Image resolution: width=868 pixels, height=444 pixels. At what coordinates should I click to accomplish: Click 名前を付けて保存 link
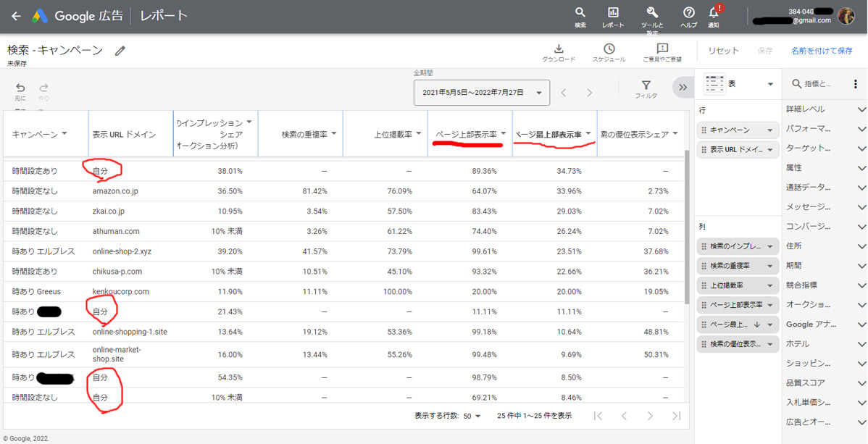(x=822, y=51)
